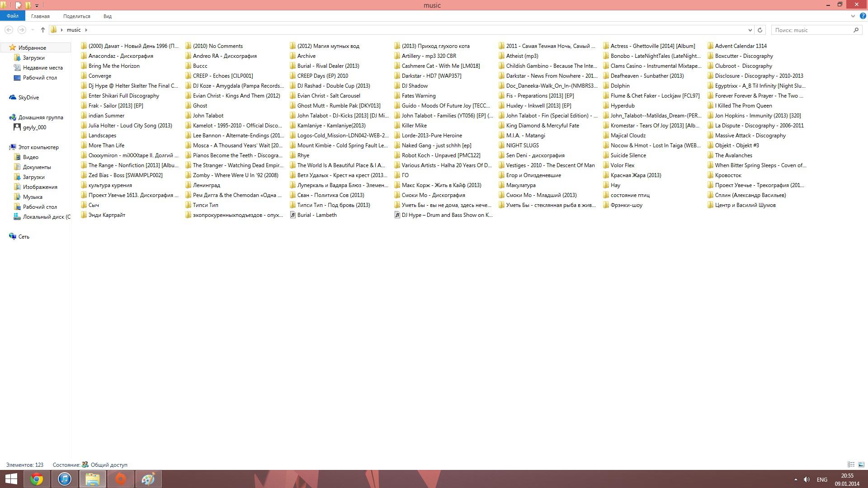The image size is (868, 488).
Task: Open the Fates Warning folder
Action: (x=415, y=96)
